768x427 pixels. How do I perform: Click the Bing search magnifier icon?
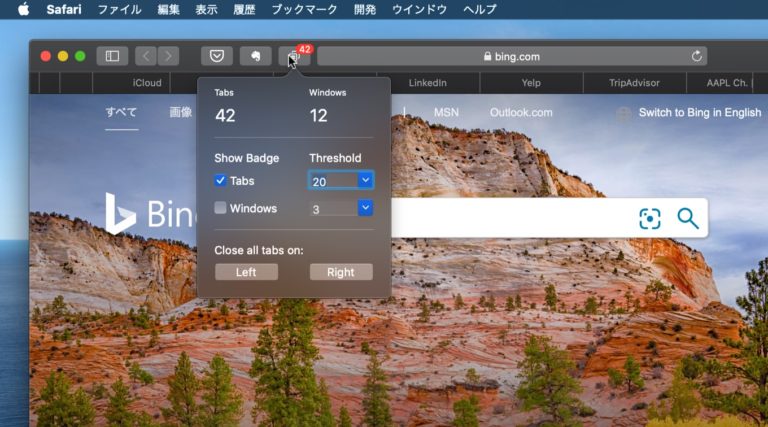(687, 218)
